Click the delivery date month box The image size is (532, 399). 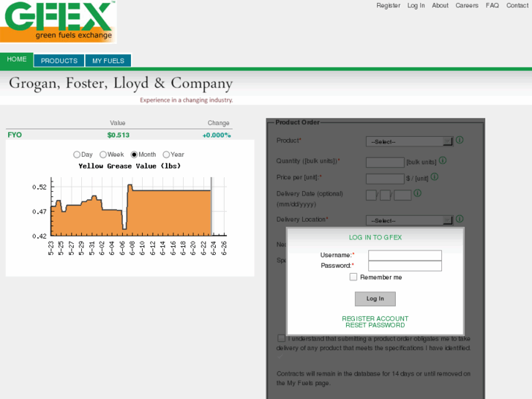click(371, 195)
